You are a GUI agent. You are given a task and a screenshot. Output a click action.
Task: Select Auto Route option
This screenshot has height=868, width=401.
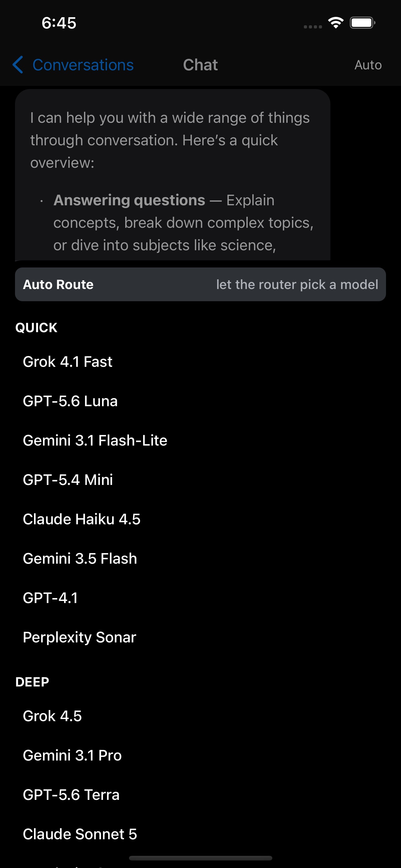coord(200,284)
